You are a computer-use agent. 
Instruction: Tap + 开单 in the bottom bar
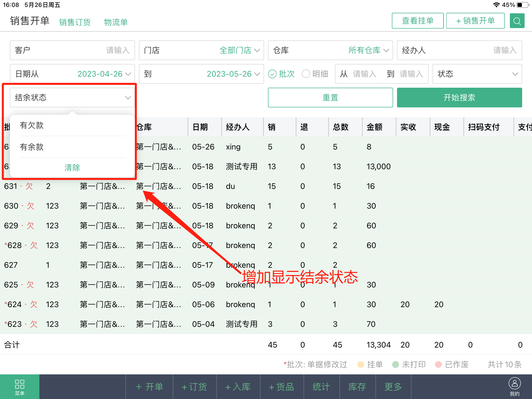(150, 387)
